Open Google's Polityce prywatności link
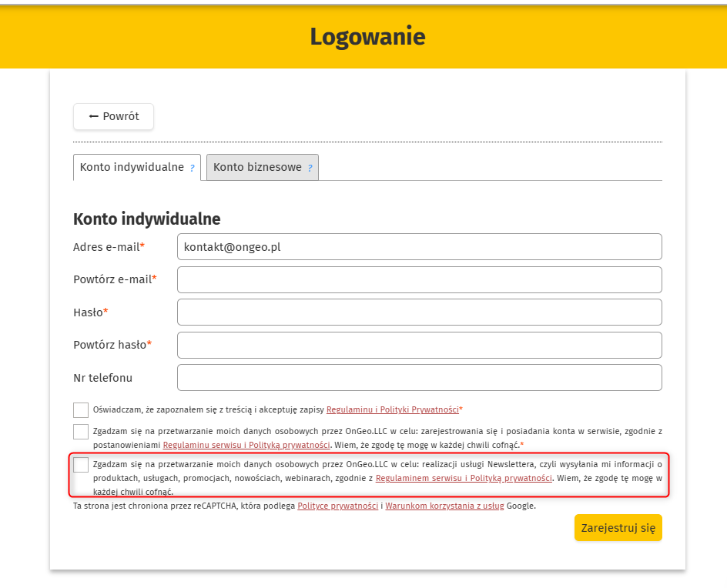Viewport: 727px width, 588px height. tap(337, 506)
